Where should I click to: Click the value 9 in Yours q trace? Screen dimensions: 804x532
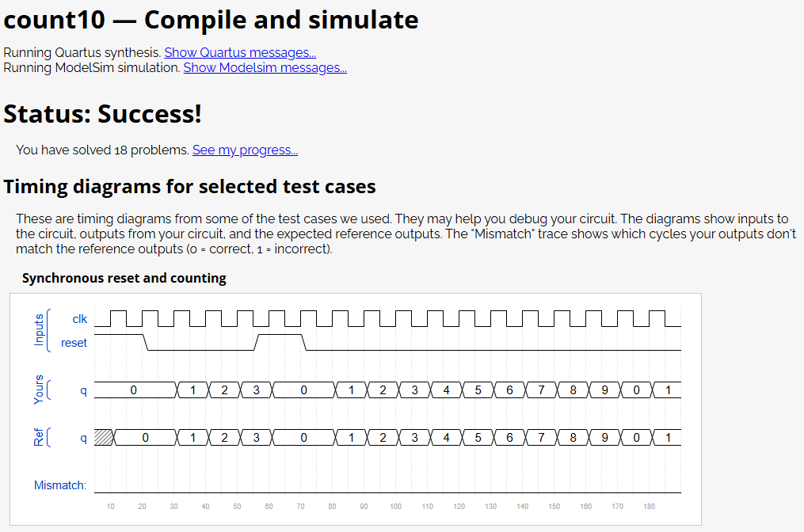pos(604,390)
